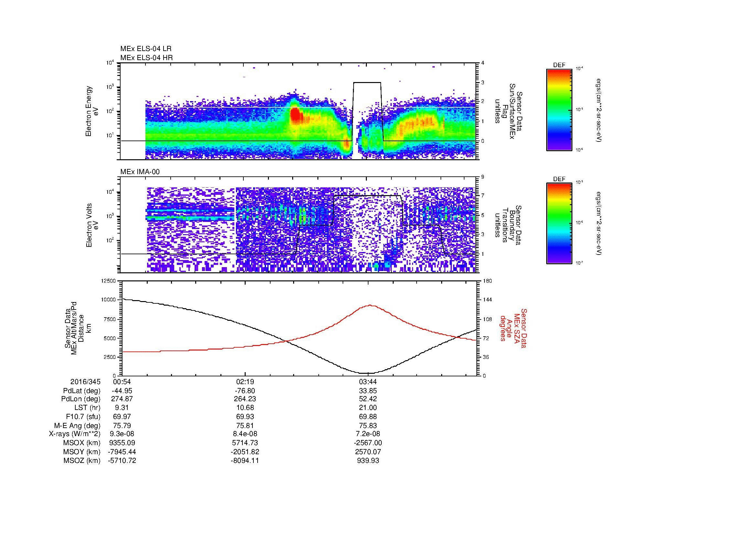Click the ELS DEF color bar at top right
756x534 pixels.
(559, 110)
